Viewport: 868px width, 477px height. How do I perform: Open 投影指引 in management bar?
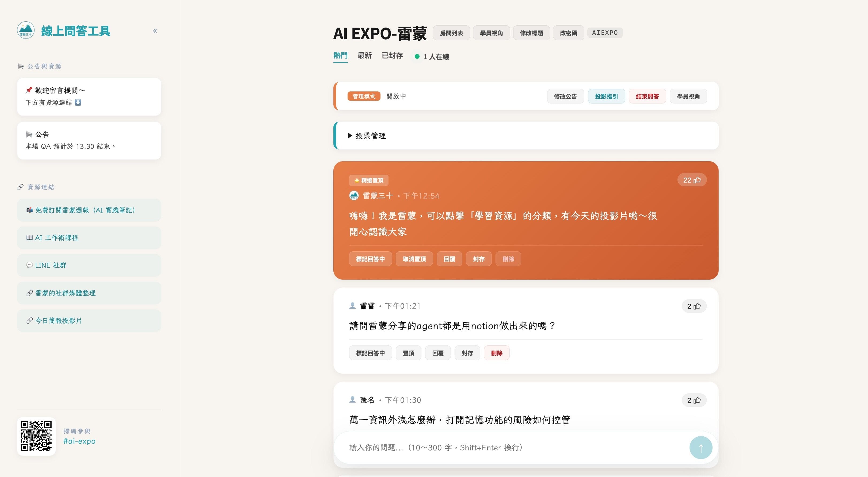tap(606, 97)
